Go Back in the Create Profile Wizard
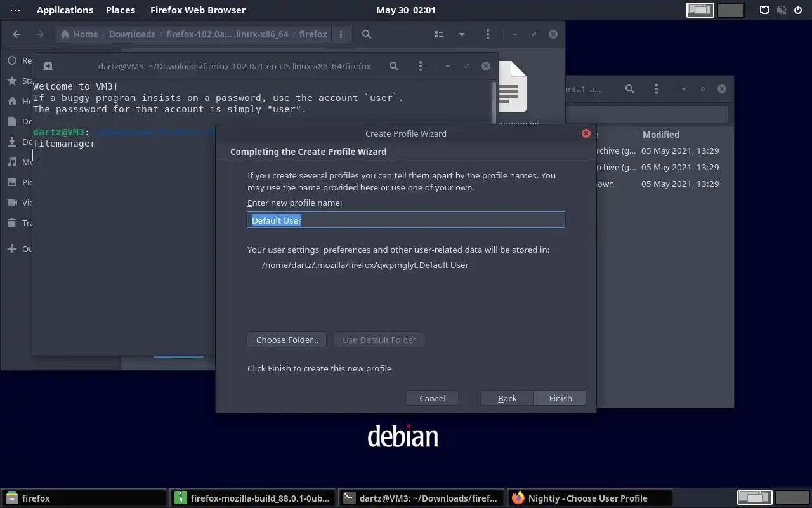 pos(507,398)
